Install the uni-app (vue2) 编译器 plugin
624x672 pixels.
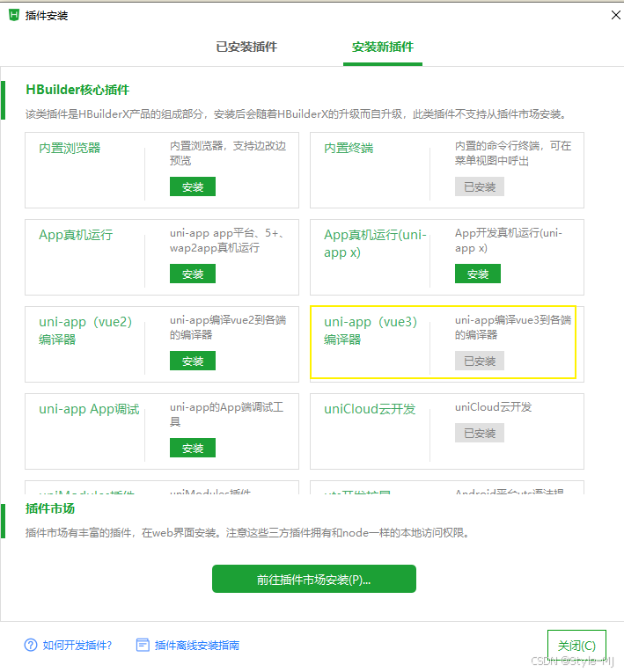(193, 361)
